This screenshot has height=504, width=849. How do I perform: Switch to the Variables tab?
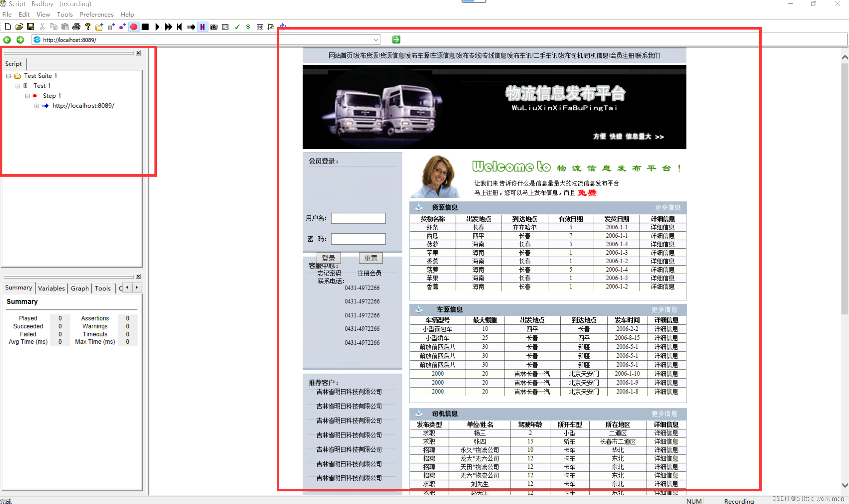51,288
